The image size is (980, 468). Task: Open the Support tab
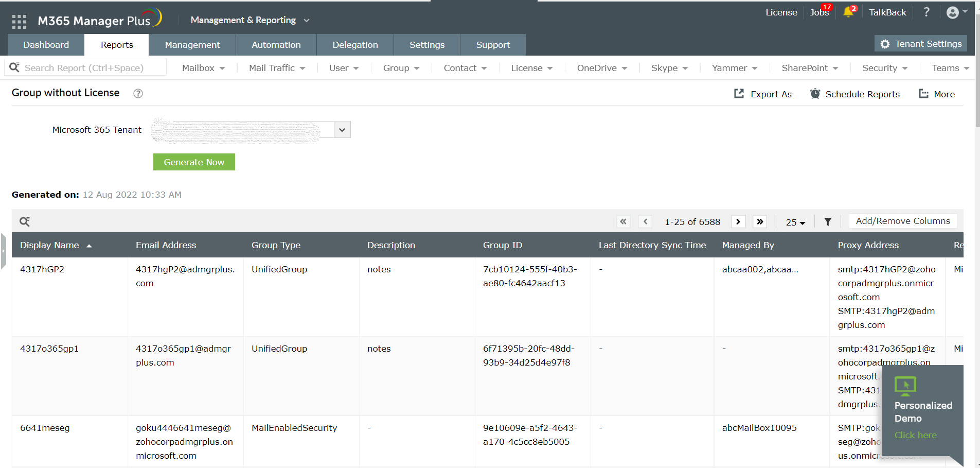click(x=493, y=45)
